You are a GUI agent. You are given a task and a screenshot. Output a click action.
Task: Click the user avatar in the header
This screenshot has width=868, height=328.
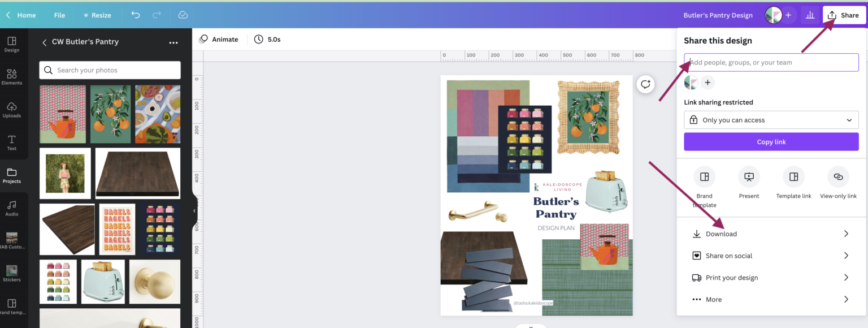pyautogui.click(x=773, y=15)
